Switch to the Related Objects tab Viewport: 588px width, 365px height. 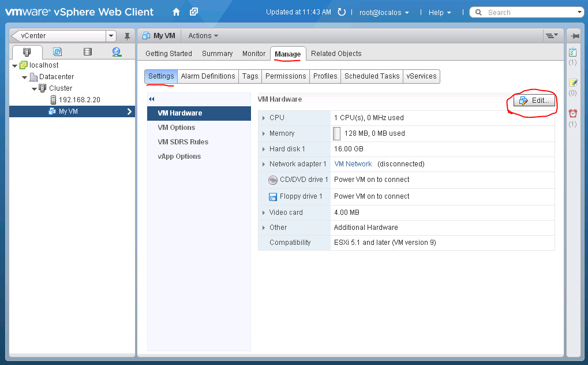tap(336, 53)
